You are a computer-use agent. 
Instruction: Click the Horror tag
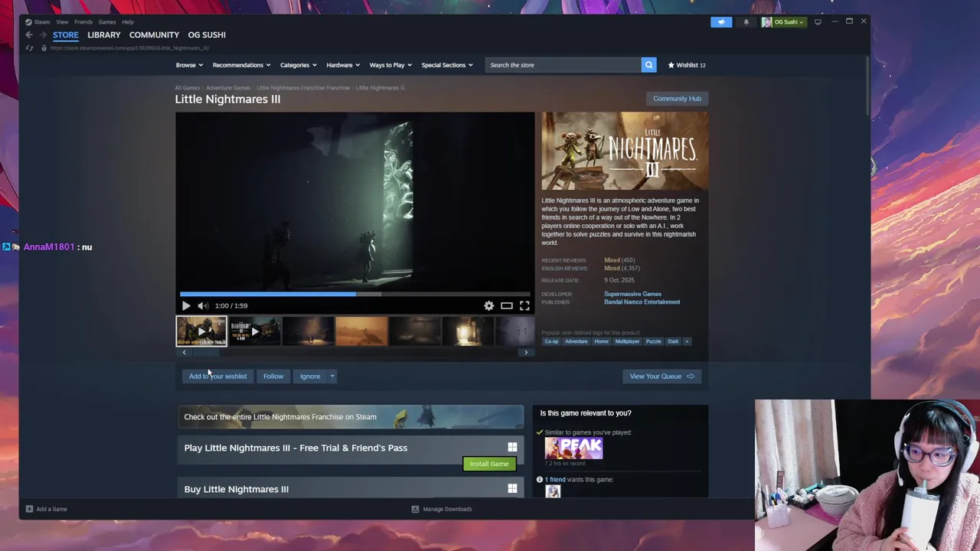[x=602, y=341]
